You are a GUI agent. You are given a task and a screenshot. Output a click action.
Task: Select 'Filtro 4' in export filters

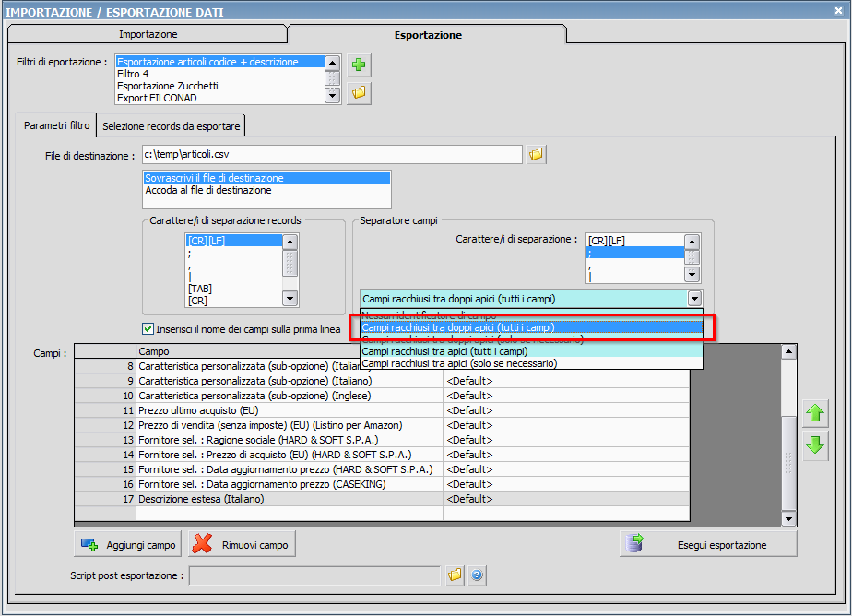pos(219,74)
